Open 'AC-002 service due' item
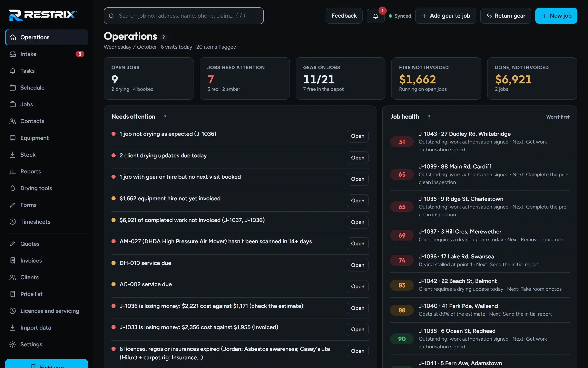588x368 pixels. pos(357,287)
